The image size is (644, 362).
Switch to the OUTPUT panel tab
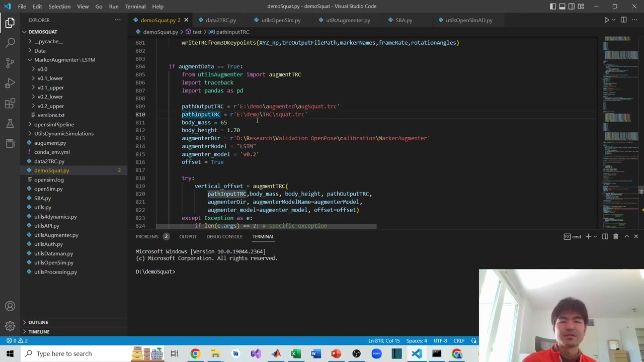[x=188, y=236]
